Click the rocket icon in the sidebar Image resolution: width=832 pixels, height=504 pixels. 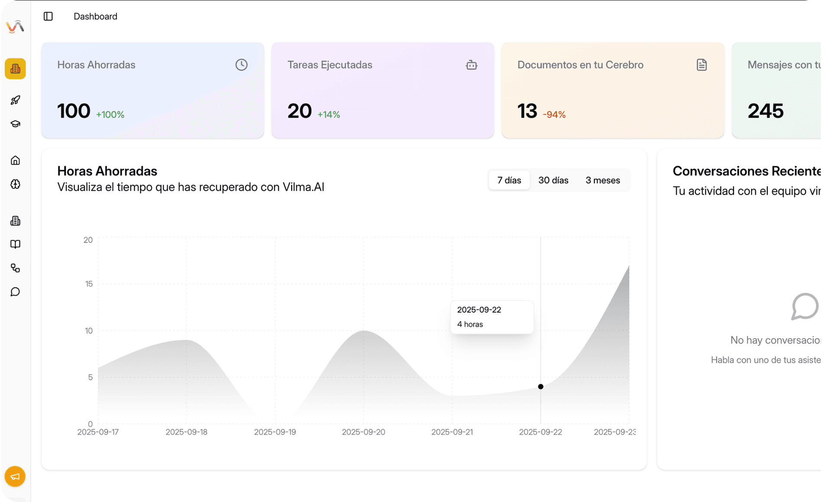click(x=15, y=100)
